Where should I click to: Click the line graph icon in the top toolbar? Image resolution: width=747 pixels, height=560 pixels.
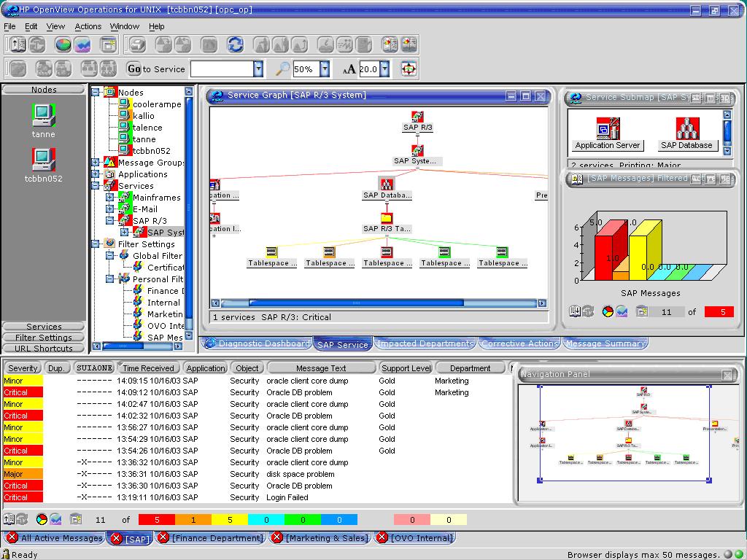82,44
